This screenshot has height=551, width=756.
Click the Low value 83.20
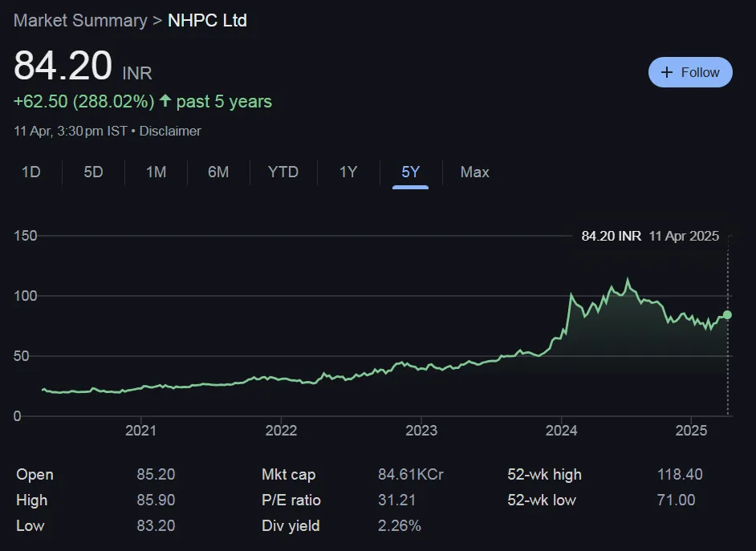tap(156, 525)
